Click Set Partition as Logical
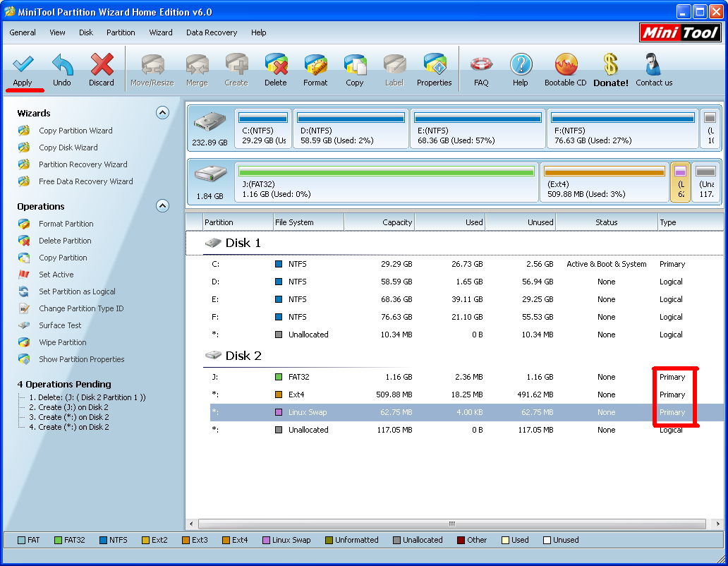 tap(77, 291)
